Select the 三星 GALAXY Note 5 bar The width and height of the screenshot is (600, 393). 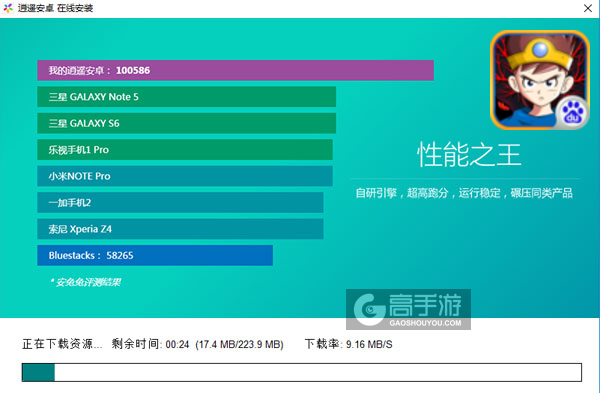click(x=186, y=96)
